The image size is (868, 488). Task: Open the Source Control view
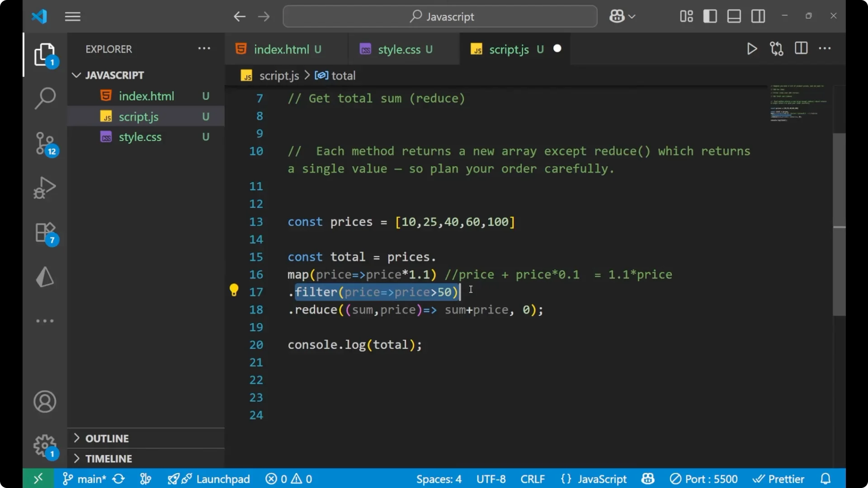[x=45, y=143]
